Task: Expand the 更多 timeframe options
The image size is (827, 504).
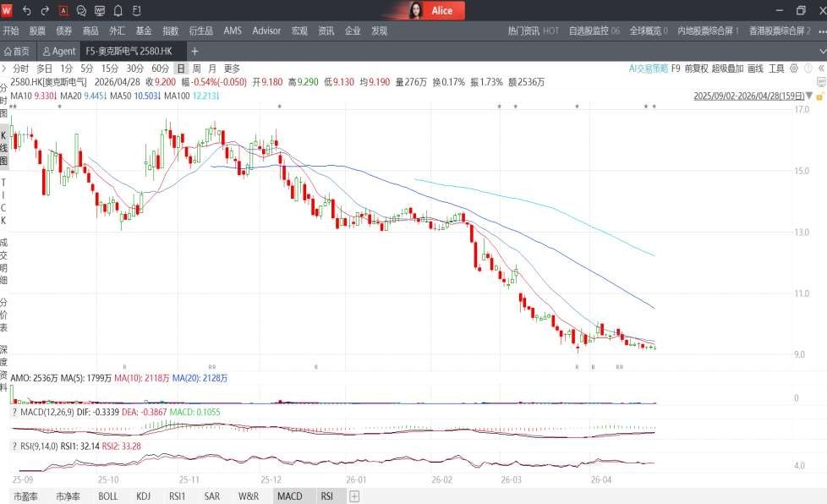Action: pos(232,68)
